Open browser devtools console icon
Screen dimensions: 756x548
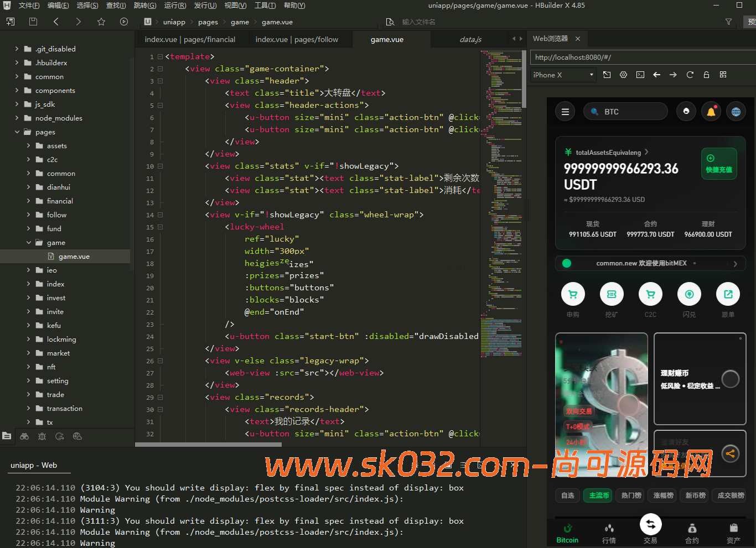pyautogui.click(x=640, y=75)
